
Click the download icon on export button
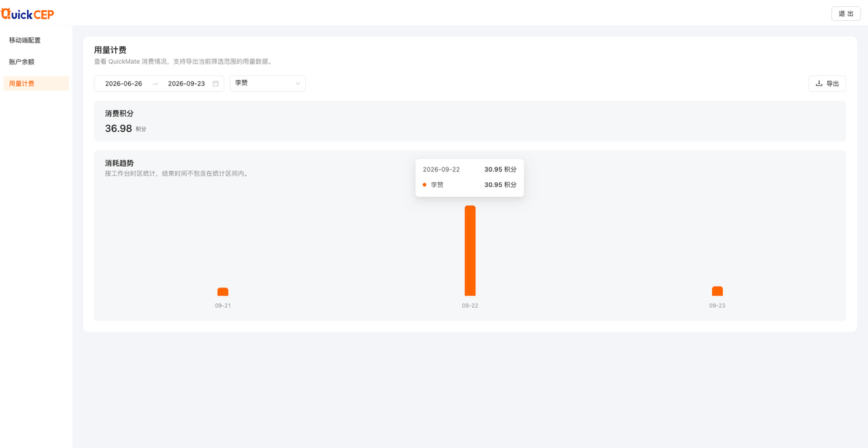coord(819,83)
